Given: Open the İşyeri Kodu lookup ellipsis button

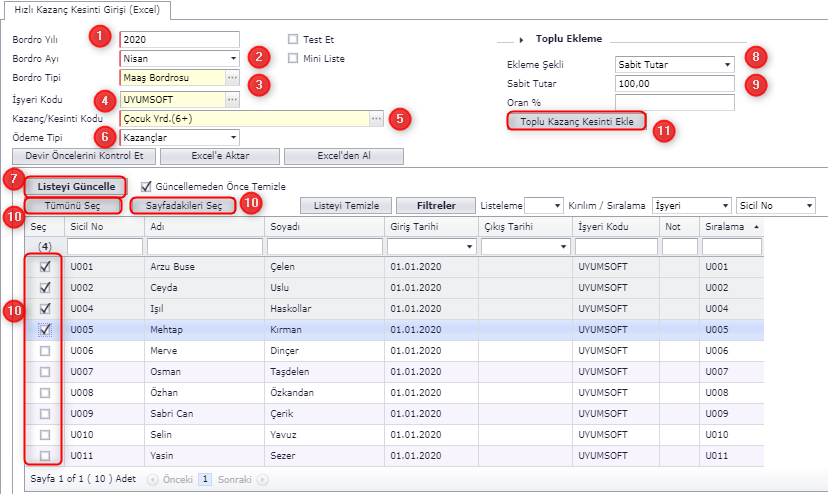Looking at the screenshot, I should [x=232, y=100].
